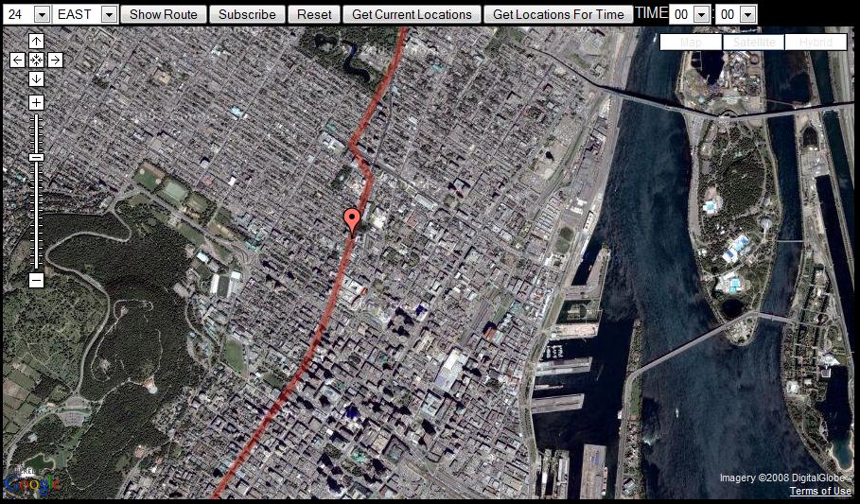860x504 pixels.
Task: Zoom in with the plus button
Action: pyautogui.click(x=36, y=102)
